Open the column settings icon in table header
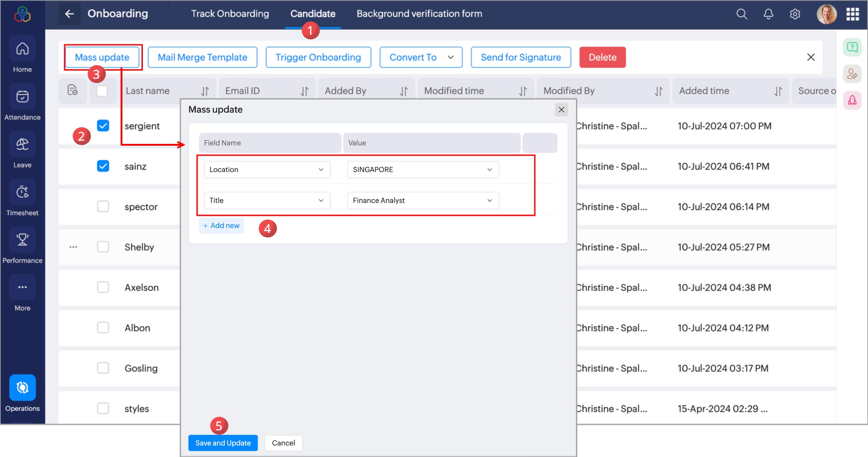868x457 pixels. [72, 90]
